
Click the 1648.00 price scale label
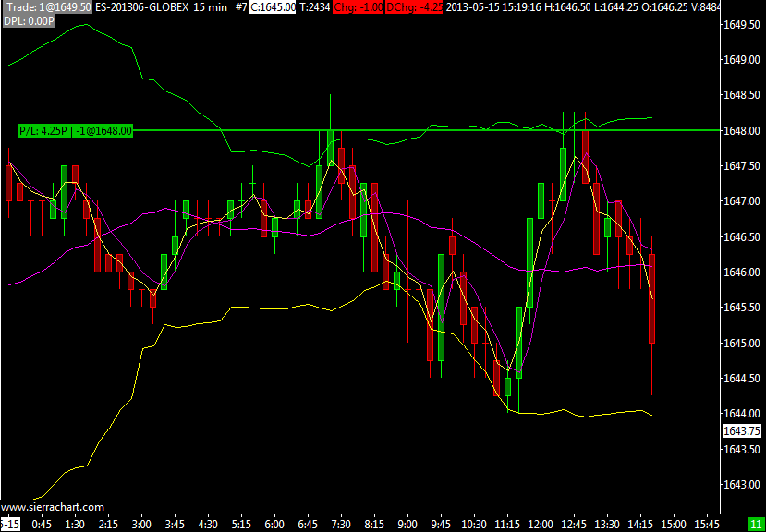(743, 130)
